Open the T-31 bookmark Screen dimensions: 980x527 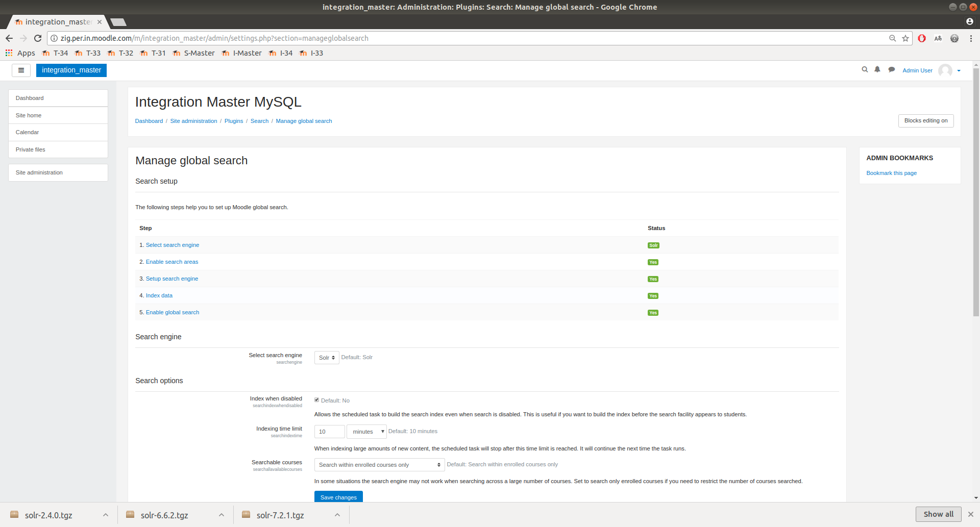tap(153, 53)
